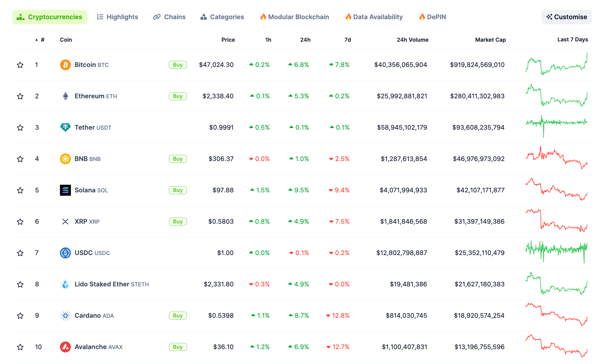This screenshot has height=364, width=613.
Task: Open the Data Availability tab
Action: [x=374, y=17]
